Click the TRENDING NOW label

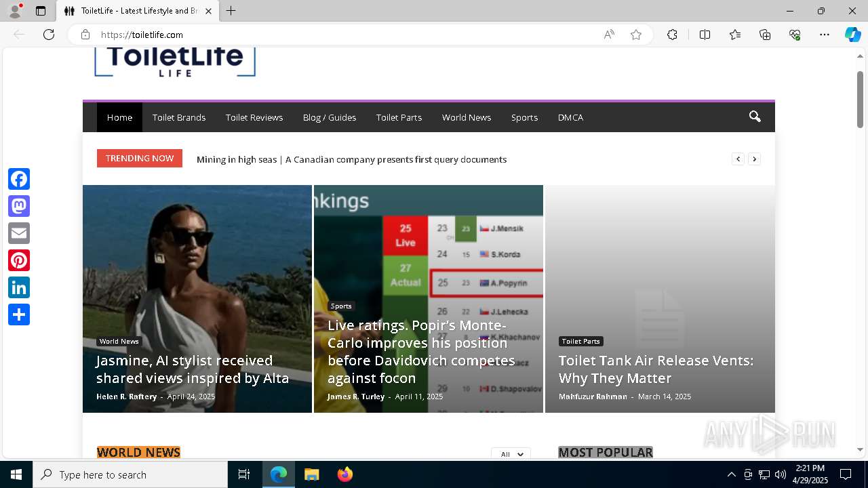point(140,158)
